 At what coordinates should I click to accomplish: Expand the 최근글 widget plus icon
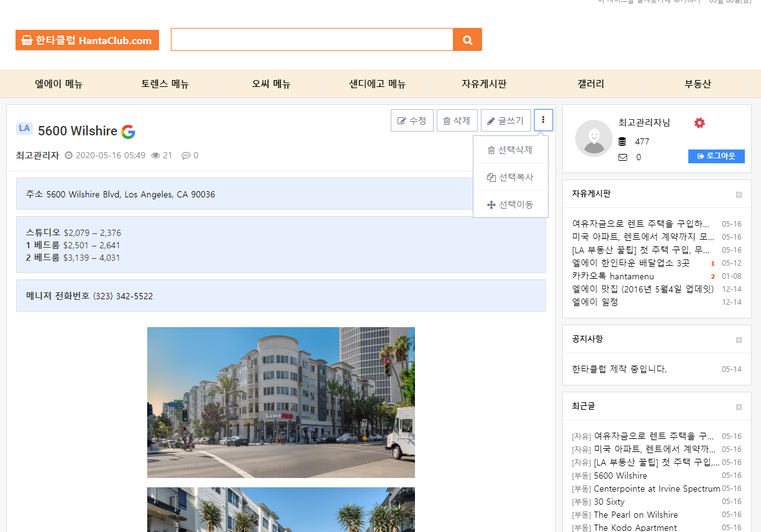739,407
